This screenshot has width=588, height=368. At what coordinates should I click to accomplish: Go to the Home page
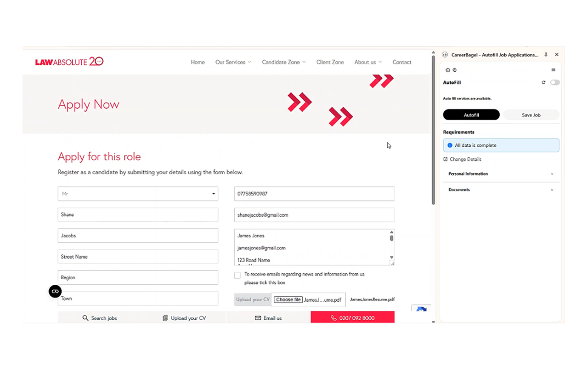[x=198, y=62]
